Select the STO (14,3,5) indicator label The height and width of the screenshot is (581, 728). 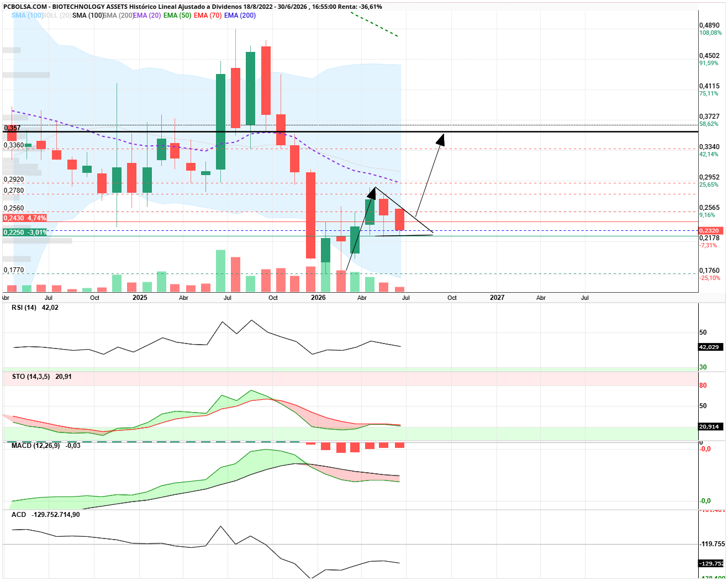31,377
